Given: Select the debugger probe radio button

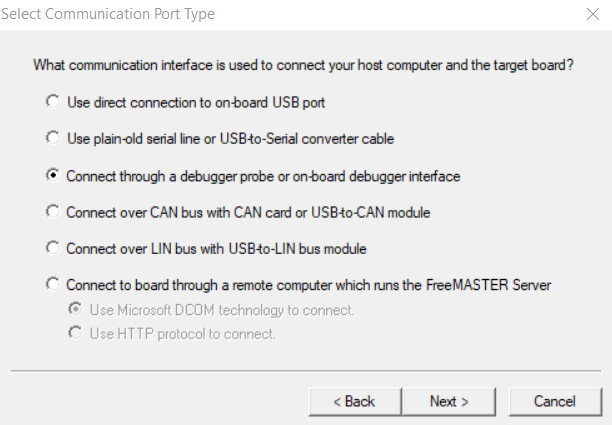Looking at the screenshot, I should coord(52,175).
